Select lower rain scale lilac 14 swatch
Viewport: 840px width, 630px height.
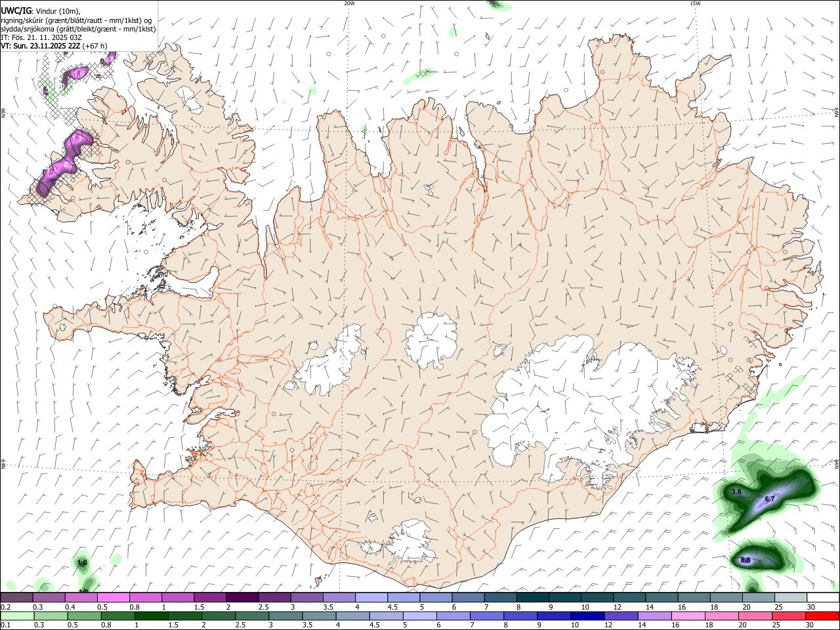655,616
